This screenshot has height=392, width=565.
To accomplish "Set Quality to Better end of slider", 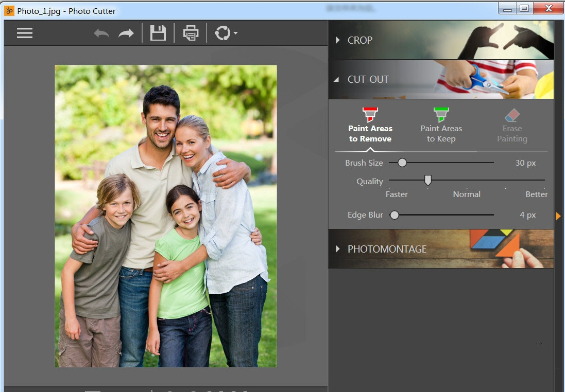I will point(543,181).
